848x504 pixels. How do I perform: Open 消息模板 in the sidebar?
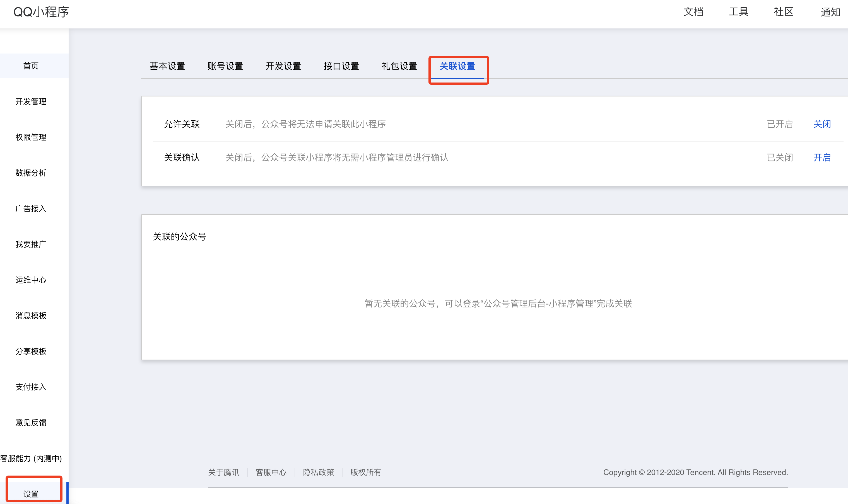click(x=31, y=316)
